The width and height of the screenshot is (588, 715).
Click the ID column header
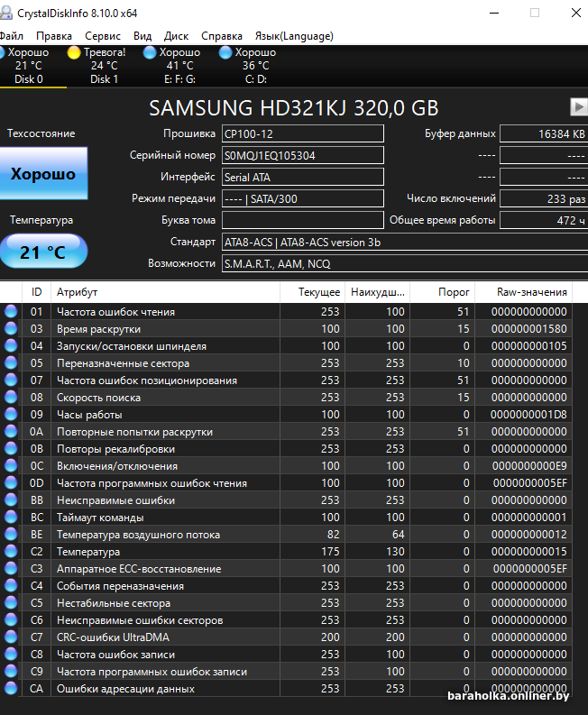point(36,292)
